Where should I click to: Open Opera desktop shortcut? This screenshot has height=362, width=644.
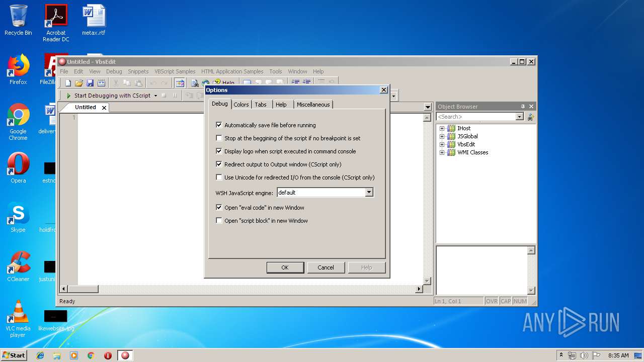click(x=18, y=168)
